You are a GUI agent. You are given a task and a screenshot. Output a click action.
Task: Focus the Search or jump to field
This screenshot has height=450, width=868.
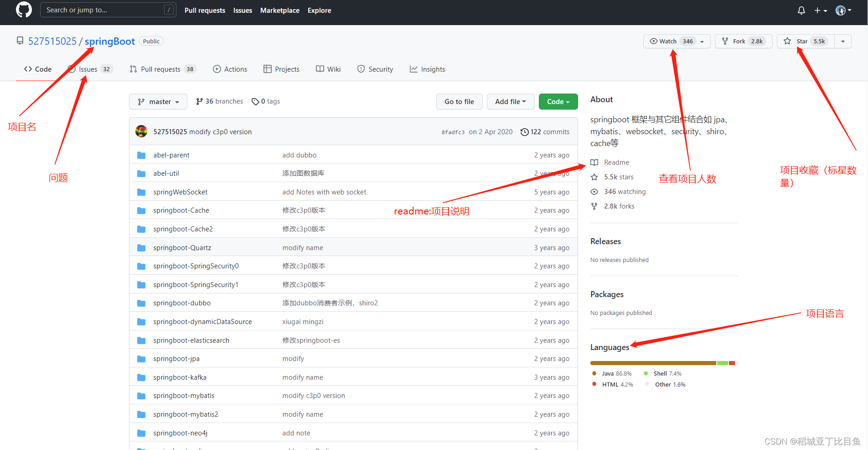108,10
